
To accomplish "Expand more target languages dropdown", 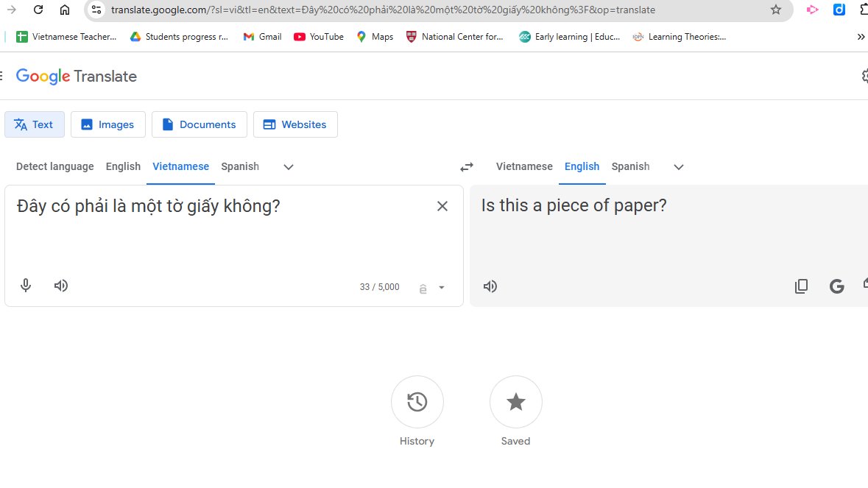I will (679, 167).
